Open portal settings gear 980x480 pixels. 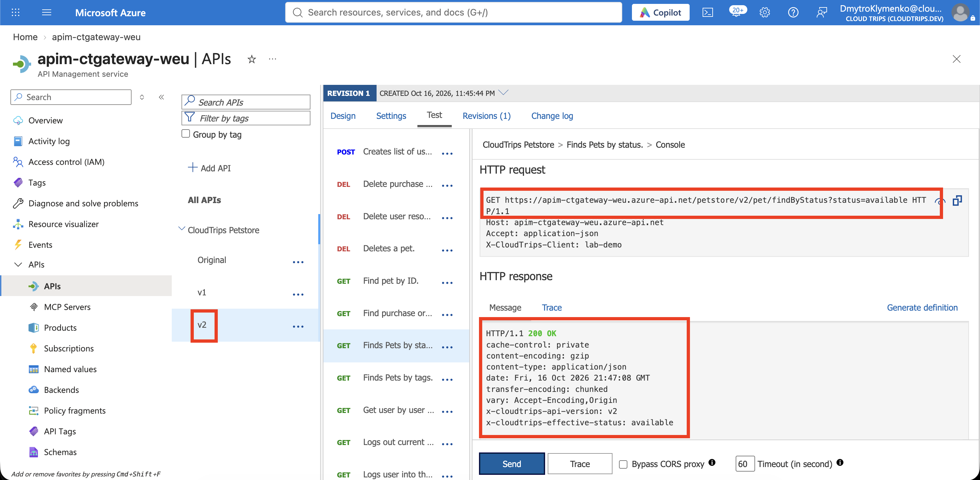pos(765,13)
